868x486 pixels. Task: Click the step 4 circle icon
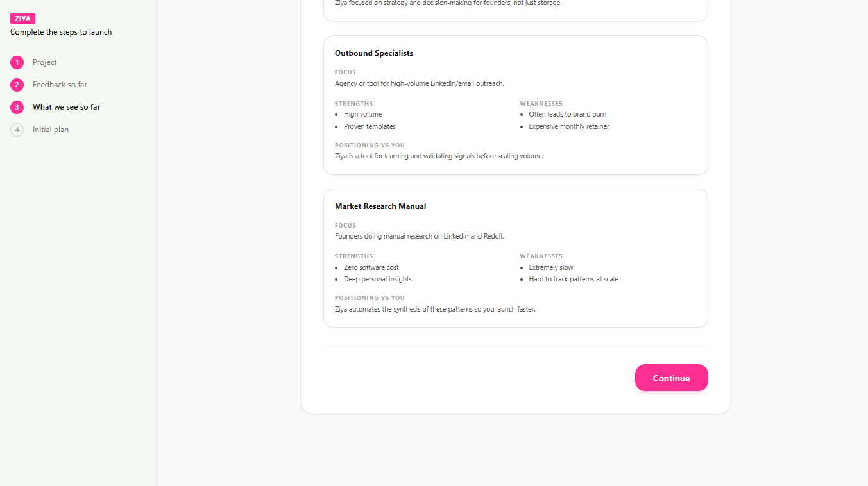(17, 130)
